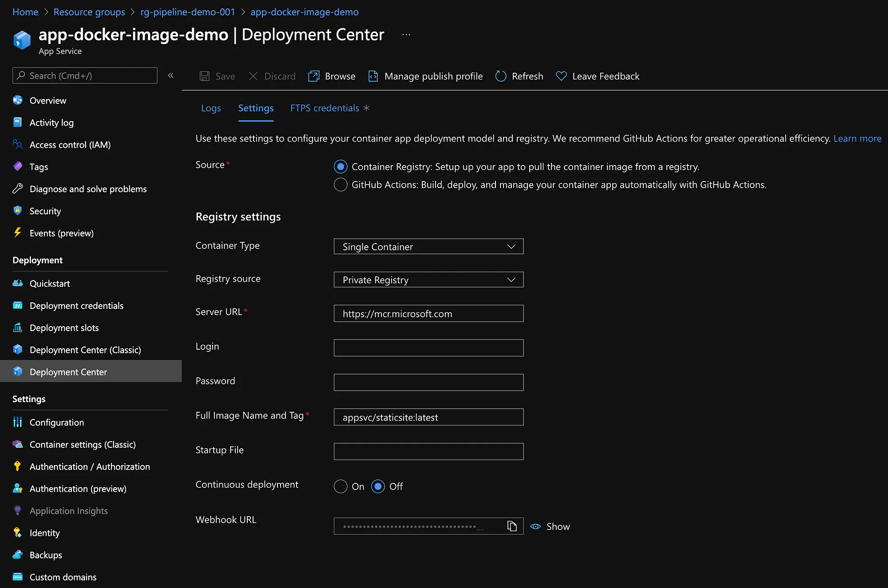This screenshot has width=888, height=588.
Task: Click the Security shield icon
Action: click(x=18, y=211)
